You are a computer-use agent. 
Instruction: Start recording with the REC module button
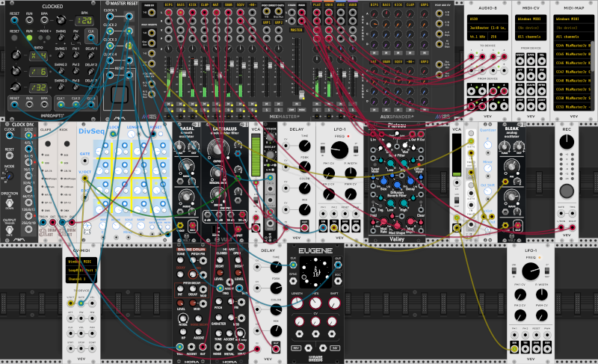[567, 191]
